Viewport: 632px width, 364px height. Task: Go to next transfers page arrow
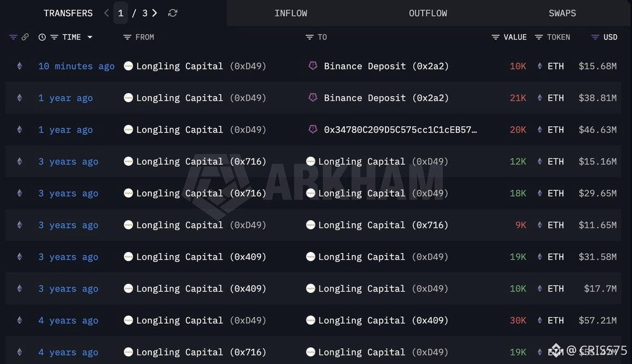coord(154,13)
